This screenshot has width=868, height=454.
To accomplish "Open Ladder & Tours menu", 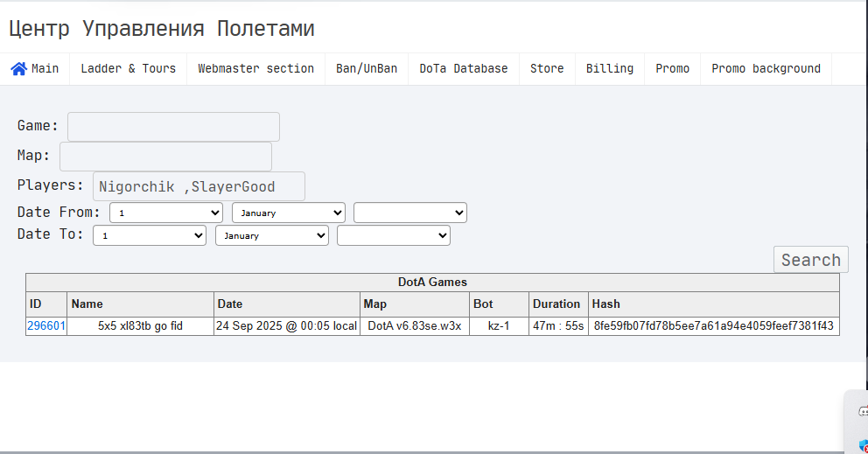I will coord(129,68).
